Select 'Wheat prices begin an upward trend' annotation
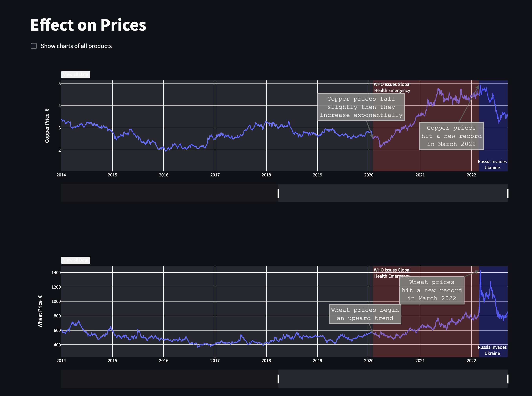Image resolution: width=532 pixels, height=396 pixels. tap(365, 314)
